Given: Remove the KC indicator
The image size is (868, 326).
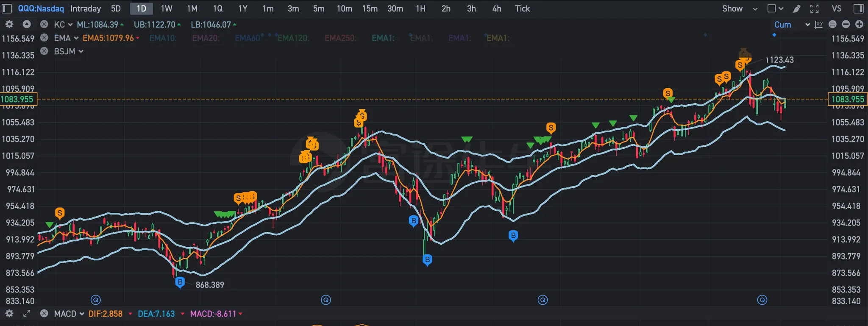Looking at the screenshot, I should point(44,25).
